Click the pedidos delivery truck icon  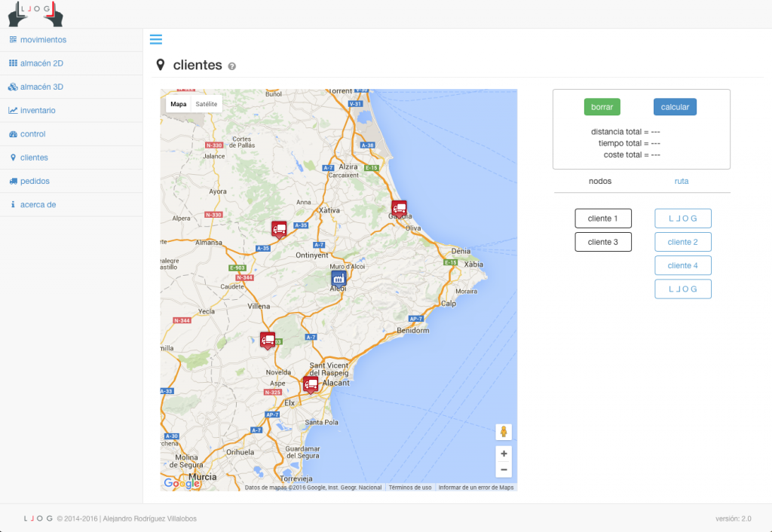[x=13, y=181]
